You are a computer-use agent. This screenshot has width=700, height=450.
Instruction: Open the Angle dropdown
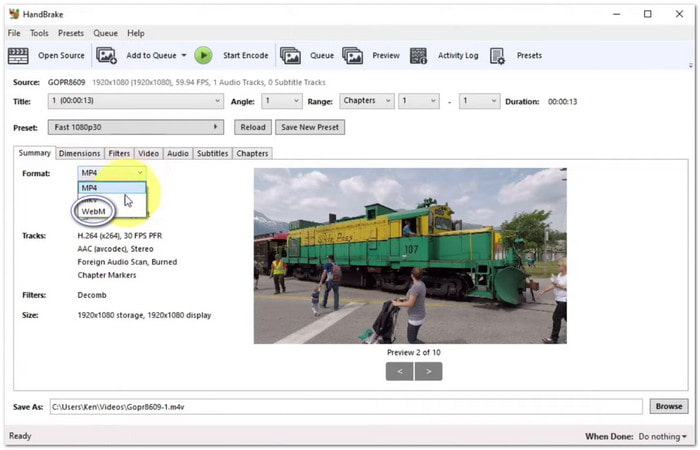(282, 101)
